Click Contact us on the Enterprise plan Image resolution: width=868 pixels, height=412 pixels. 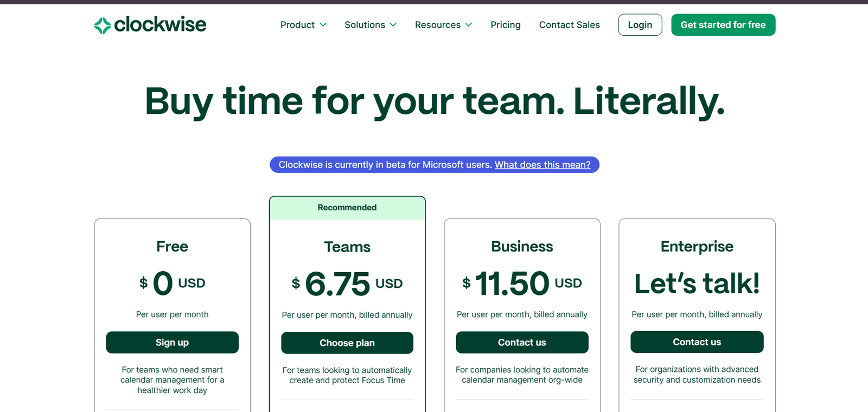click(x=697, y=342)
